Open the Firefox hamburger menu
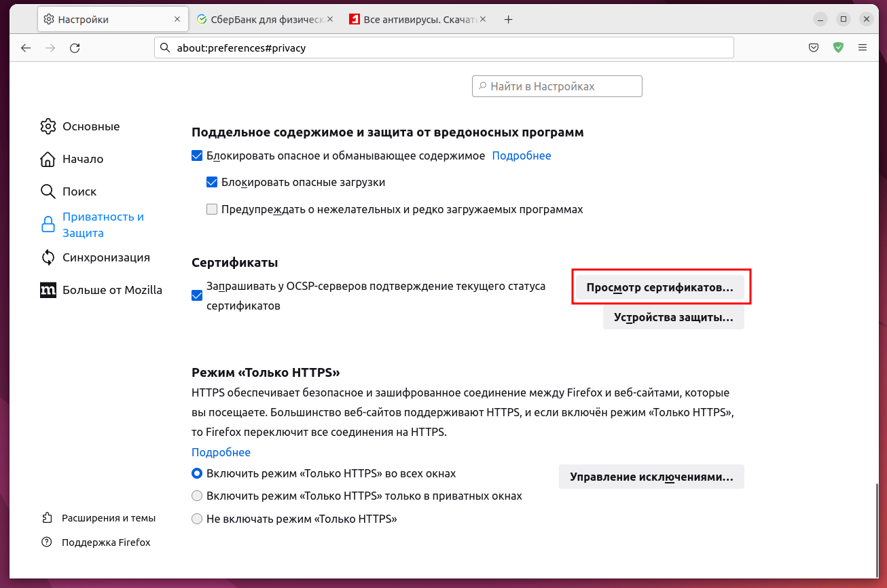The height and width of the screenshot is (588, 887). tap(863, 48)
